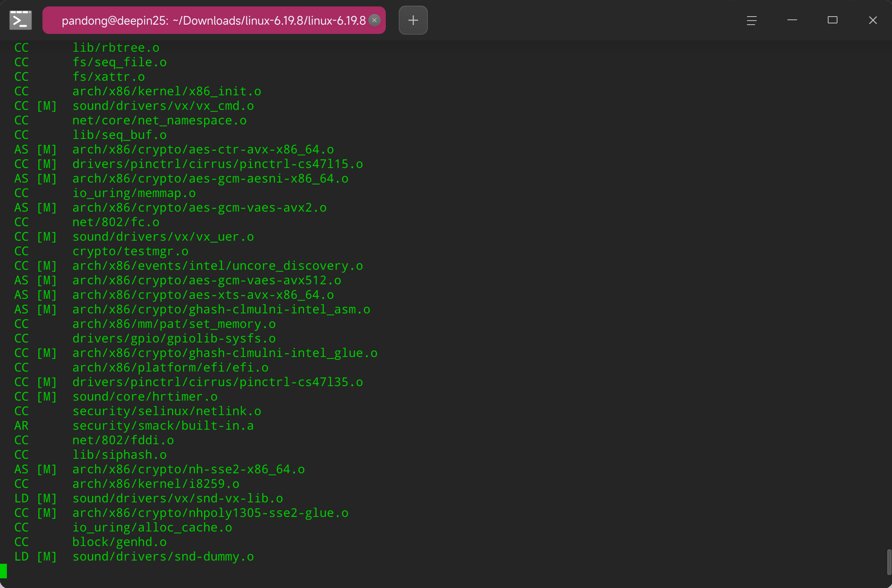Click the arch/x86/kernel/i8259.o entry

[x=156, y=483]
